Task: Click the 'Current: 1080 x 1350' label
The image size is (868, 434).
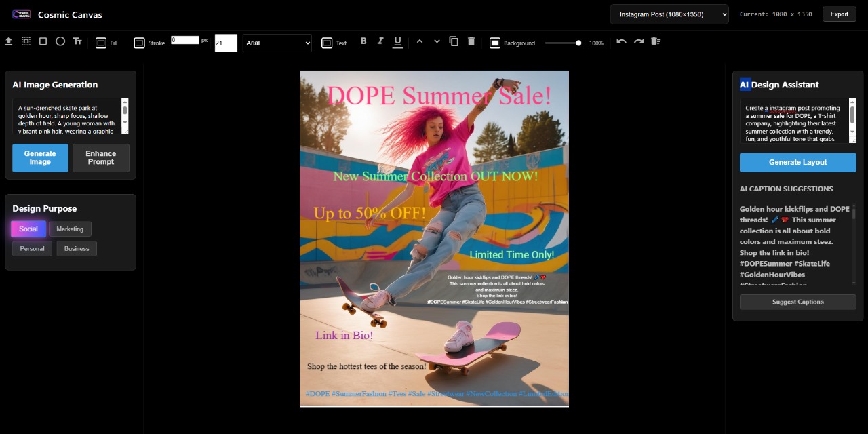Action: tap(775, 14)
